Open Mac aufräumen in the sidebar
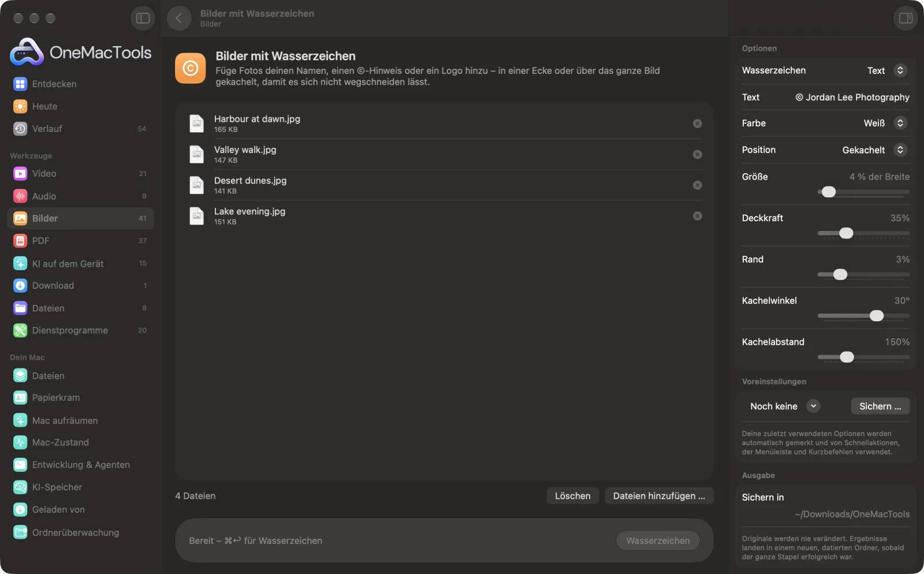 click(x=80, y=420)
